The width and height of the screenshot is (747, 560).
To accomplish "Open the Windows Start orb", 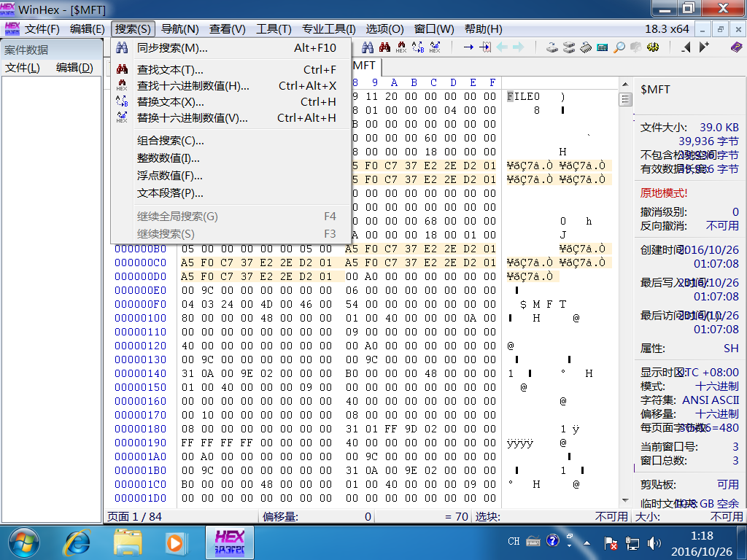I will [24, 542].
